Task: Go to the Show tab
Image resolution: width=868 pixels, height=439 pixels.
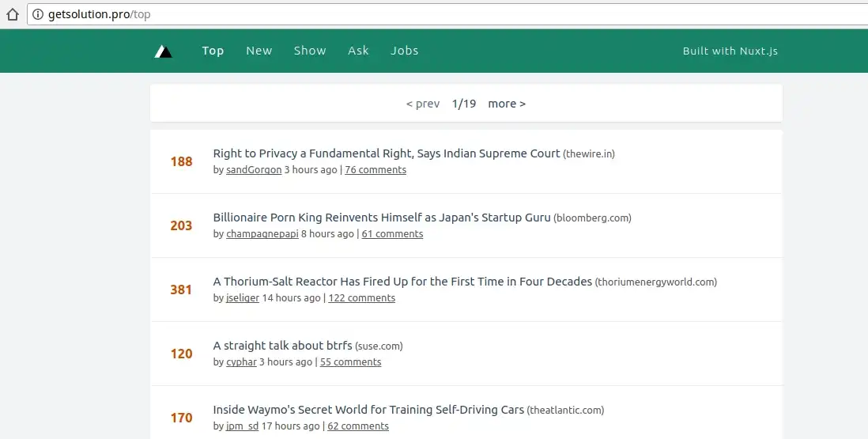Action: tap(310, 51)
